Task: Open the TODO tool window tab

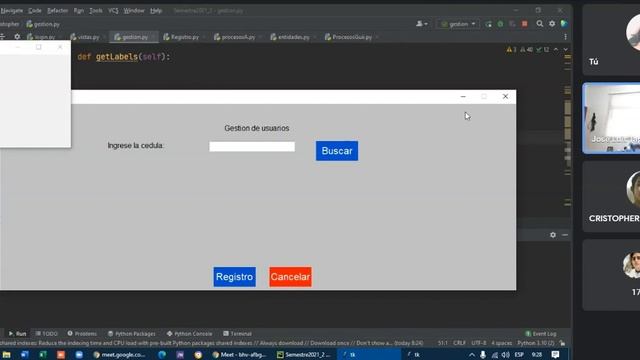Action: point(47,333)
